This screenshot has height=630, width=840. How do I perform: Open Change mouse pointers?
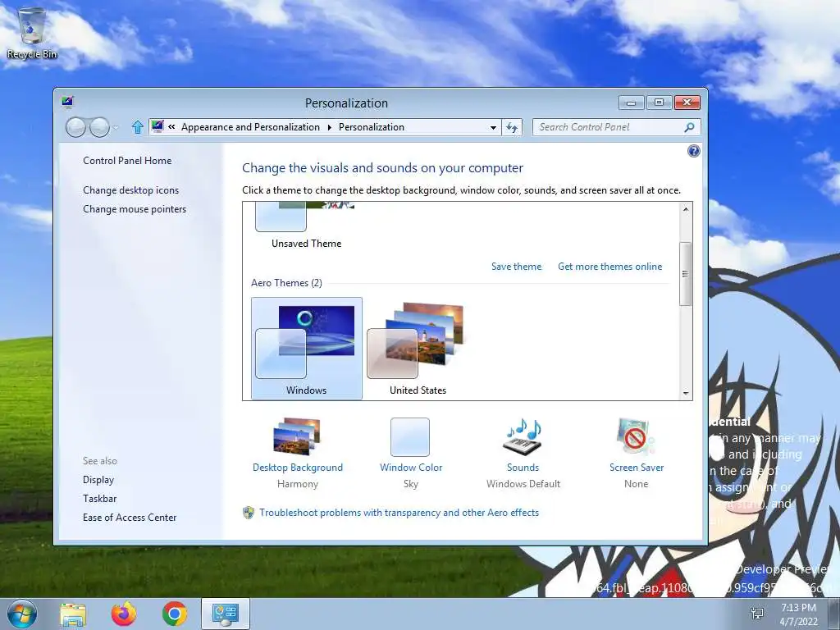(x=135, y=209)
